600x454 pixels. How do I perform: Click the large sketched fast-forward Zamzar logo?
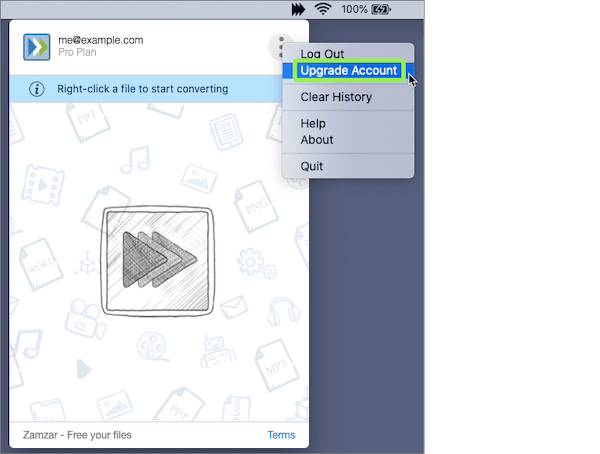tap(157, 261)
